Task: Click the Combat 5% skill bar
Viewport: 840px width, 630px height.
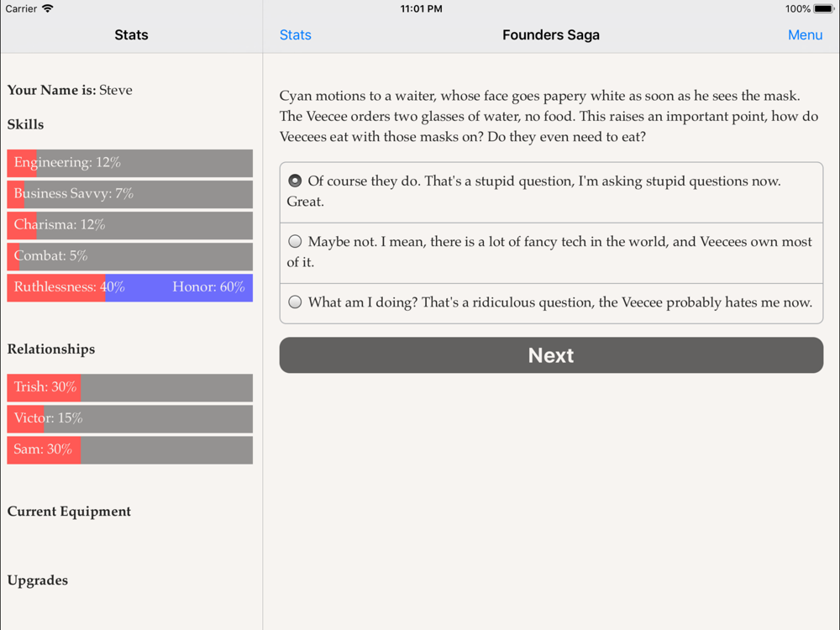Action: pos(129,256)
